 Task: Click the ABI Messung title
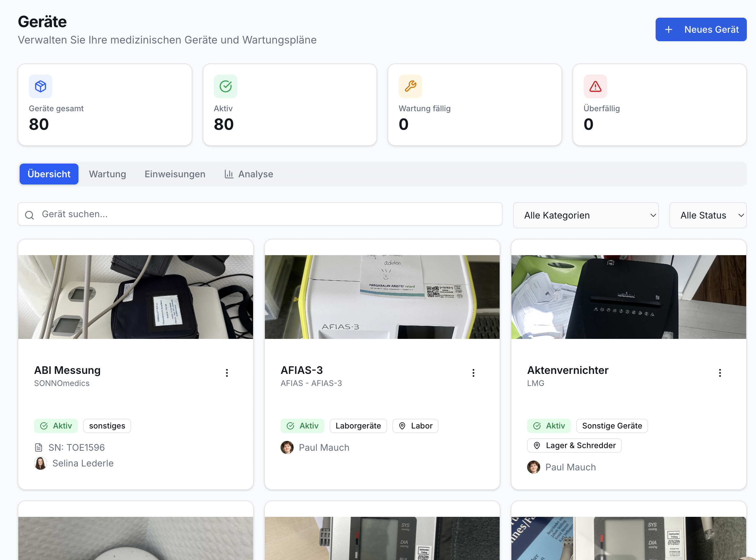click(67, 370)
